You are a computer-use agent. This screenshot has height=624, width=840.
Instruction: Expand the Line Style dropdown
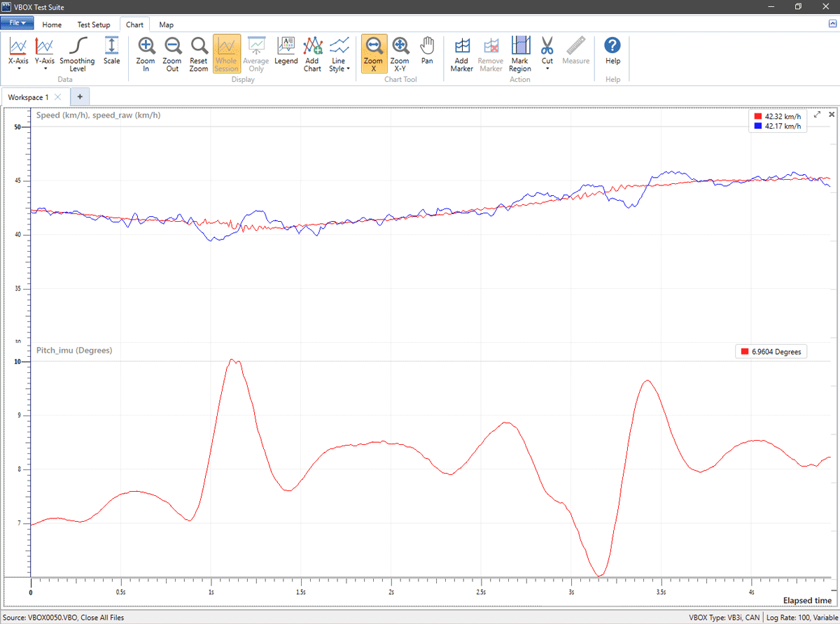coord(339,54)
